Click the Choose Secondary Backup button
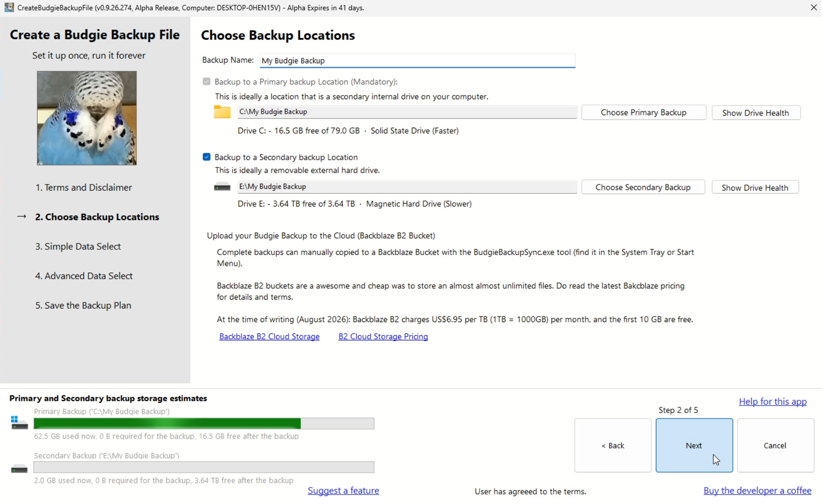 point(643,187)
